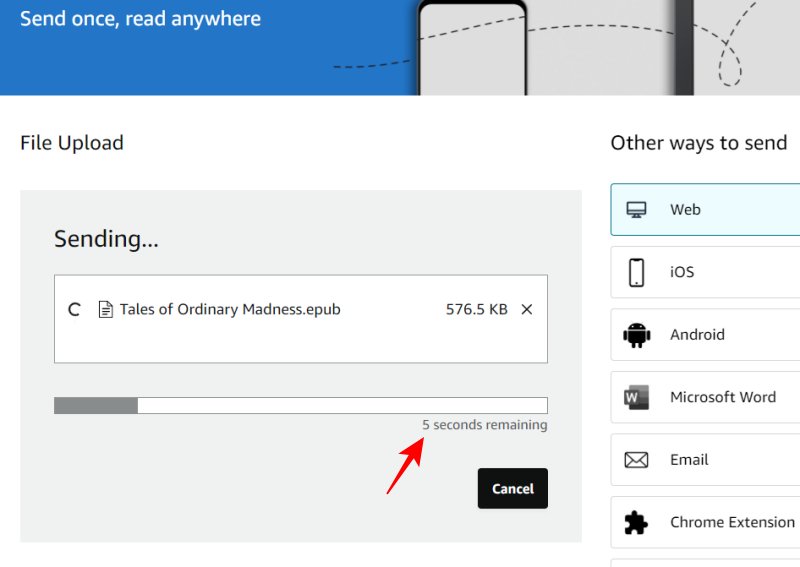
Task: Select the iOS sending option
Action: (x=705, y=272)
